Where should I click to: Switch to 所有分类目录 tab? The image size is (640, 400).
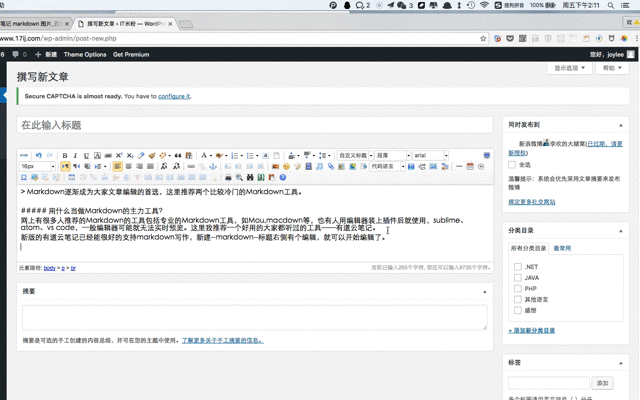[x=528, y=248]
